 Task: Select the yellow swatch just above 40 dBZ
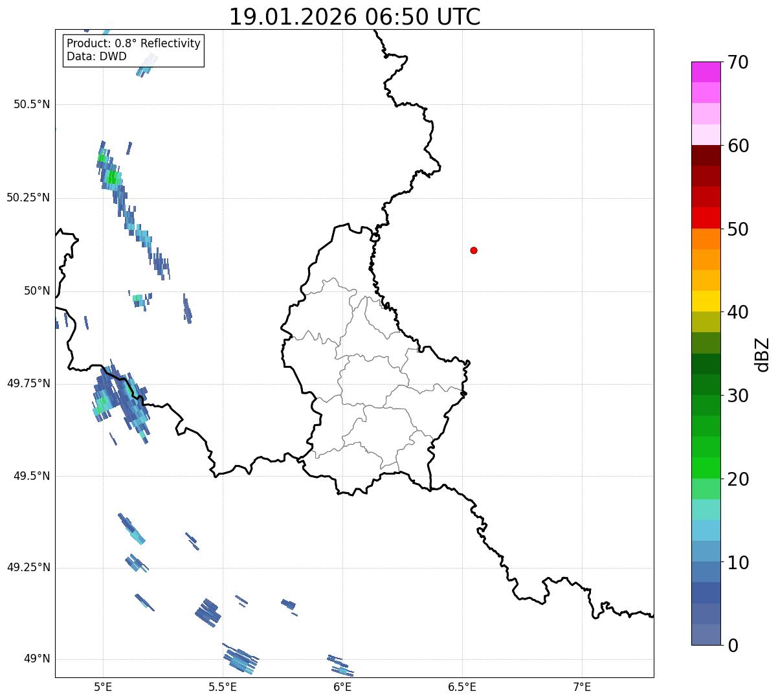click(x=706, y=301)
